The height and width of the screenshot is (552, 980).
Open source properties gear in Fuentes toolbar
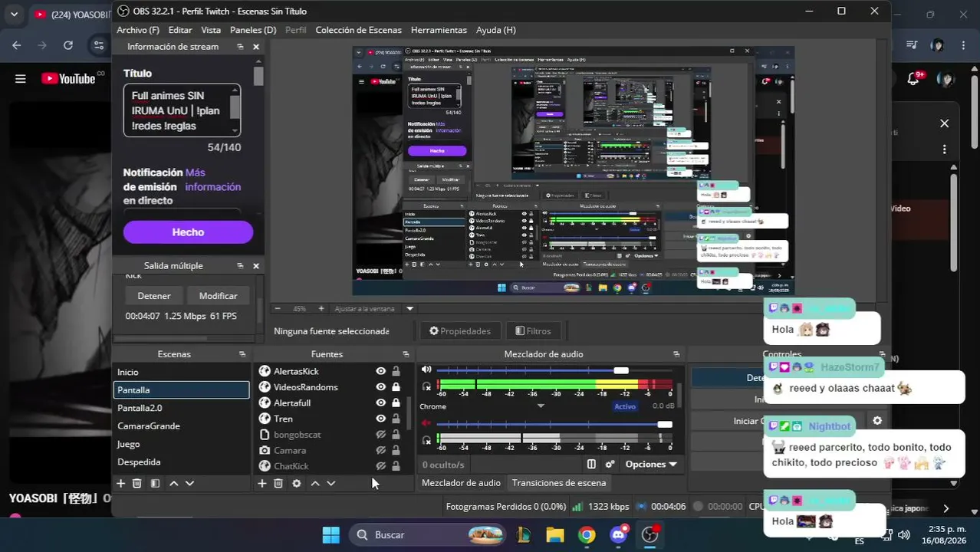pyautogui.click(x=297, y=483)
